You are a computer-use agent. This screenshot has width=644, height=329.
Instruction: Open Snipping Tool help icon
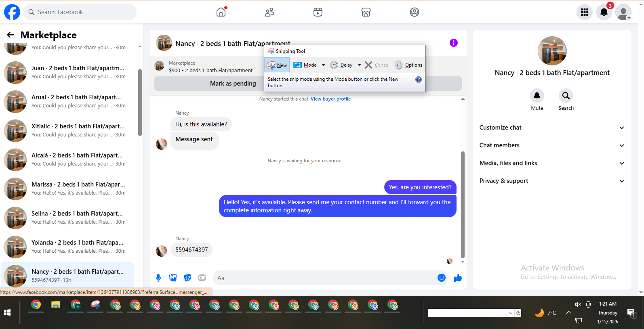coord(419,80)
